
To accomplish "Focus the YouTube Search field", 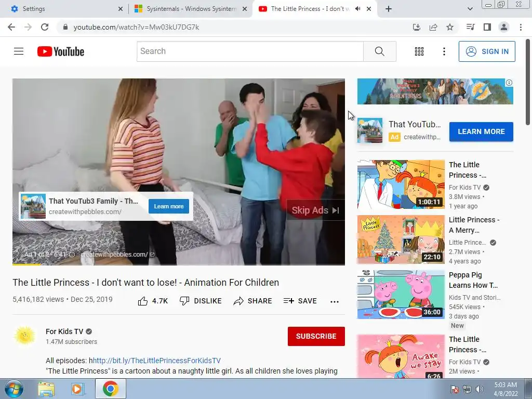I will [x=250, y=51].
